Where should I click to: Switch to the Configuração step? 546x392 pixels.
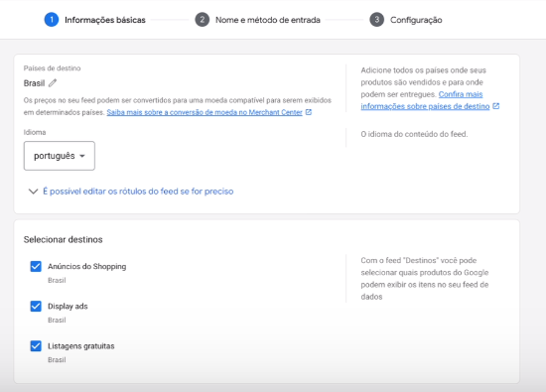click(x=416, y=20)
